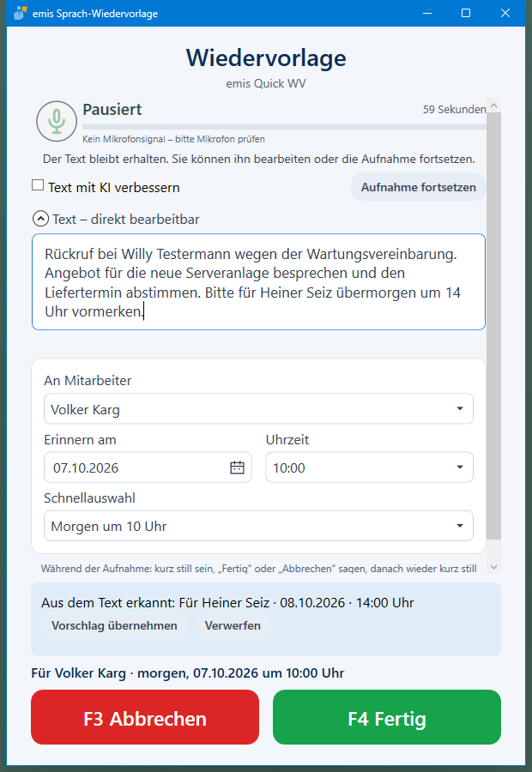Viewport: 532px width, 772px height.
Task: Click the 'Pausiert' status heading
Action: (112, 109)
